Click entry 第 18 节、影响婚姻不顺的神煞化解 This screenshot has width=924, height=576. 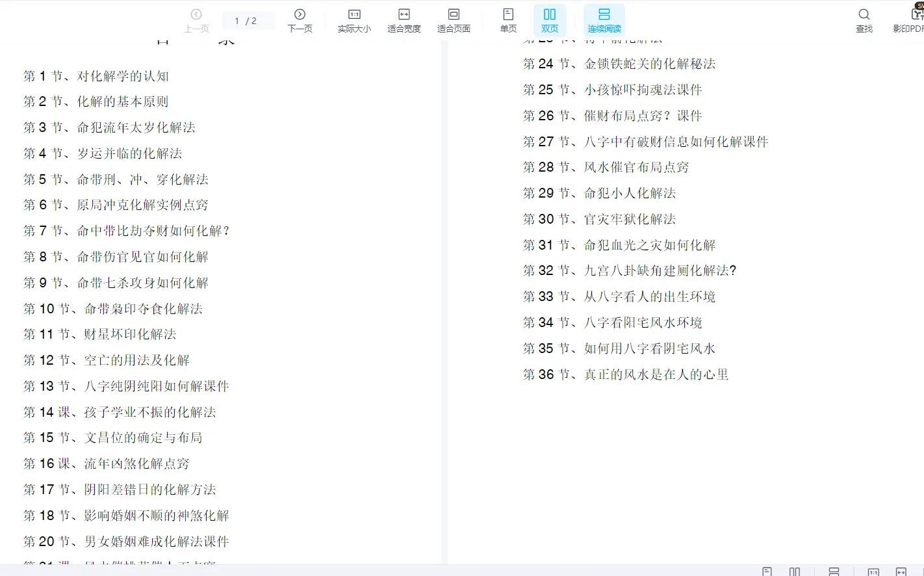coord(127,516)
